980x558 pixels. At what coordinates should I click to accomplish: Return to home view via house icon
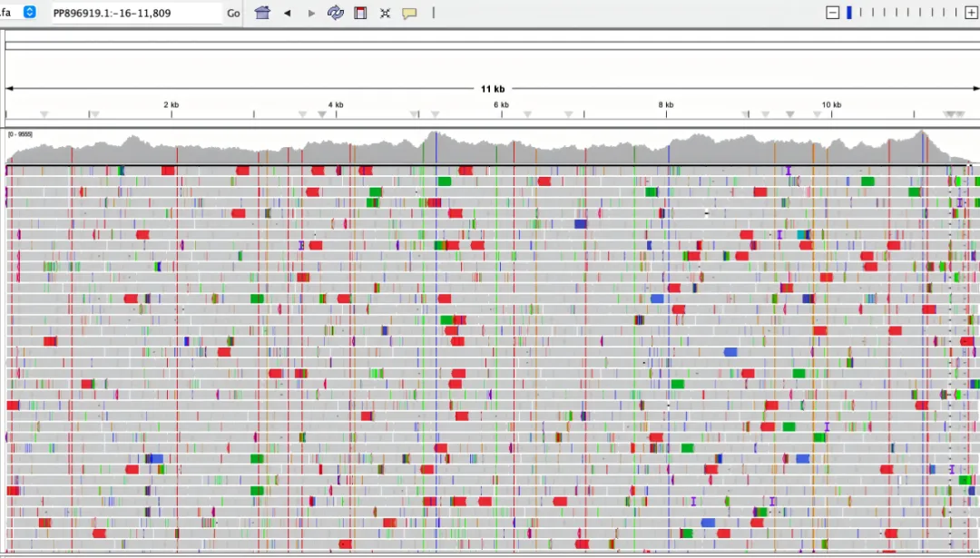pyautogui.click(x=262, y=13)
